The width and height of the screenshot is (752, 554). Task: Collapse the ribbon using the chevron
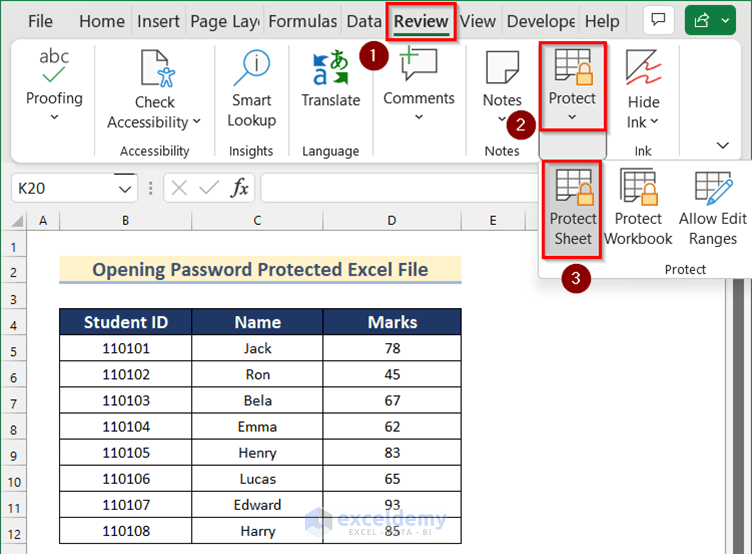[722, 145]
